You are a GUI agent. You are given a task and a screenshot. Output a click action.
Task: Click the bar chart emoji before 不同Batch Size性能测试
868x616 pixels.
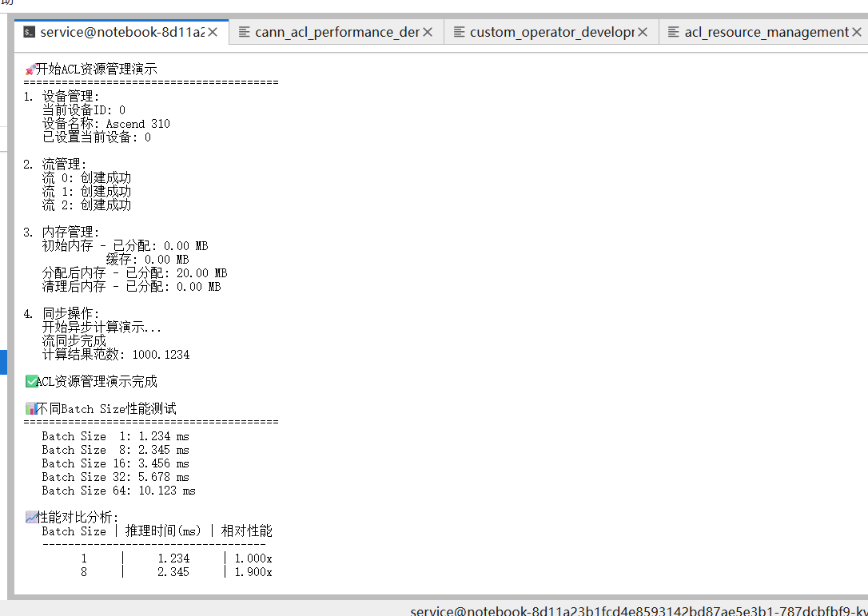click(31, 409)
